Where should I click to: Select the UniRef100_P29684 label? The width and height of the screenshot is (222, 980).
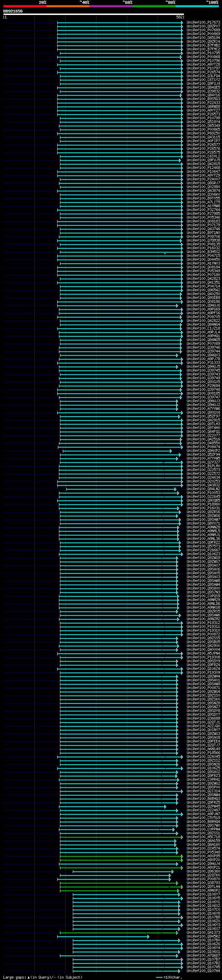203,386
